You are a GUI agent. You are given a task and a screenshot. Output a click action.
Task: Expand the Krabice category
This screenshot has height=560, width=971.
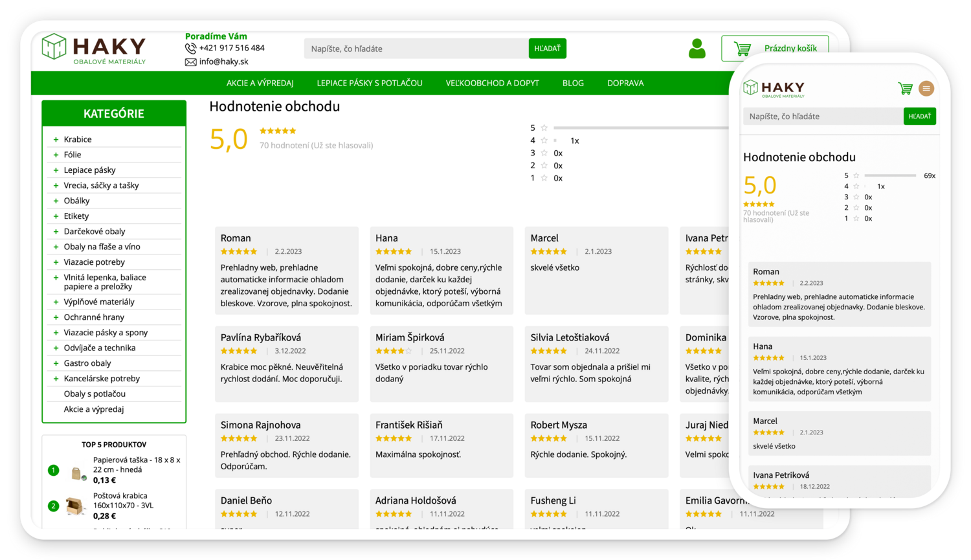tap(56, 139)
